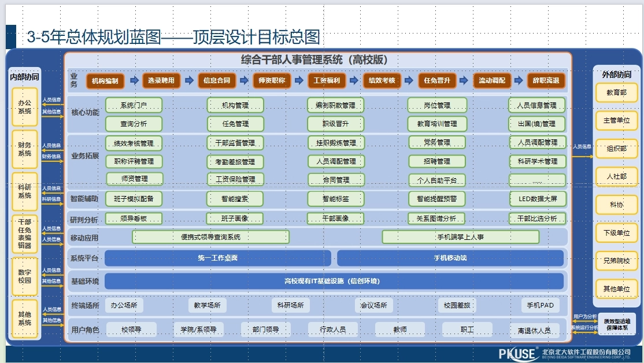Select the 考勤差旅管理 box

click(235, 162)
